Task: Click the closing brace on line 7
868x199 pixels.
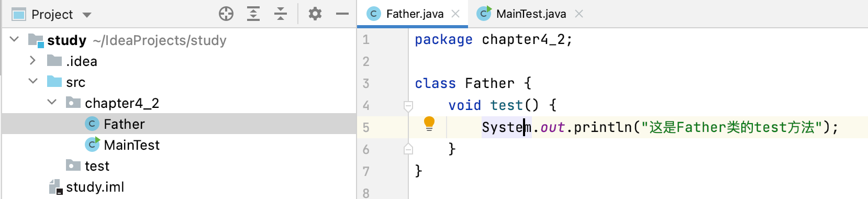Action: tap(418, 171)
